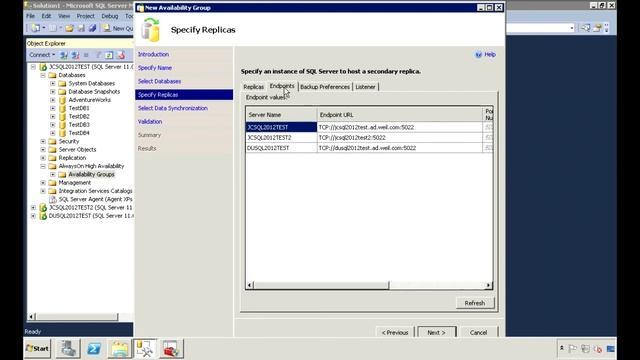The width and height of the screenshot is (640, 360).
Task: Select the TestDB2 database in tree
Action: pos(79,116)
